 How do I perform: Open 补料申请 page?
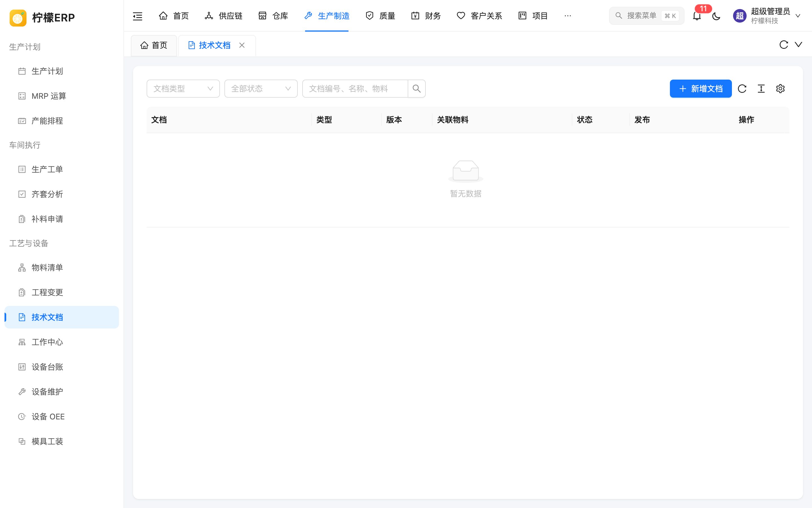click(62, 219)
